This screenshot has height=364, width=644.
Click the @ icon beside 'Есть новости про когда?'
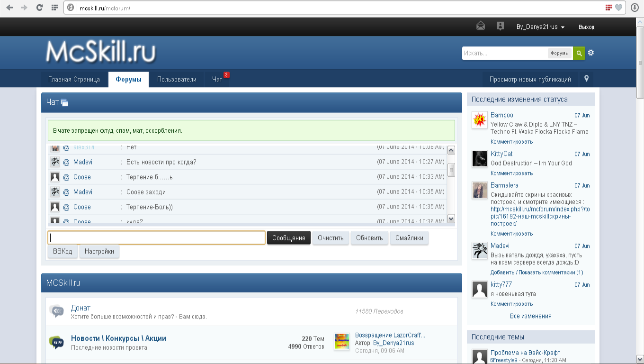[x=66, y=162]
